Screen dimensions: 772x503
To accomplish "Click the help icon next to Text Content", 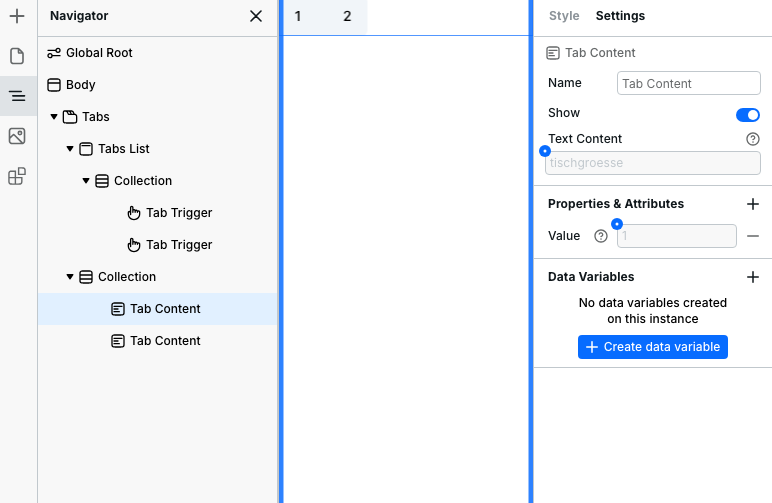I will pyautogui.click(x=753, y=139).
